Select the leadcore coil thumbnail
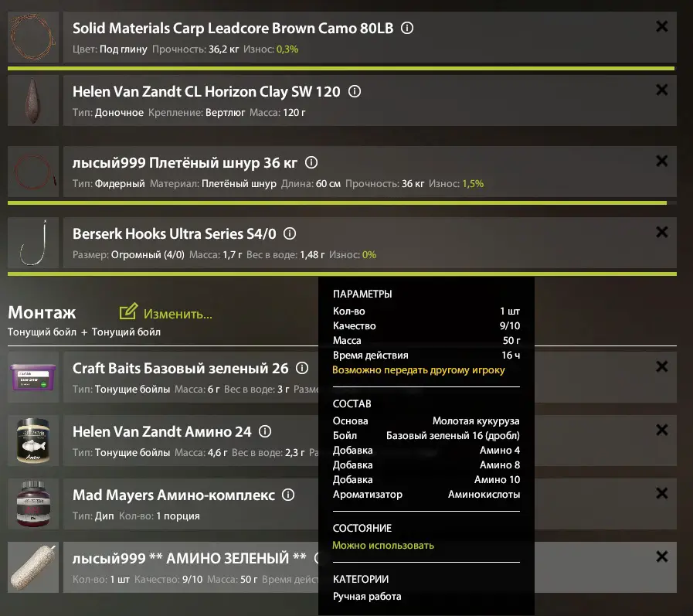Image resolution: width=693 pixels, height=616 pixels. (33, 37)
